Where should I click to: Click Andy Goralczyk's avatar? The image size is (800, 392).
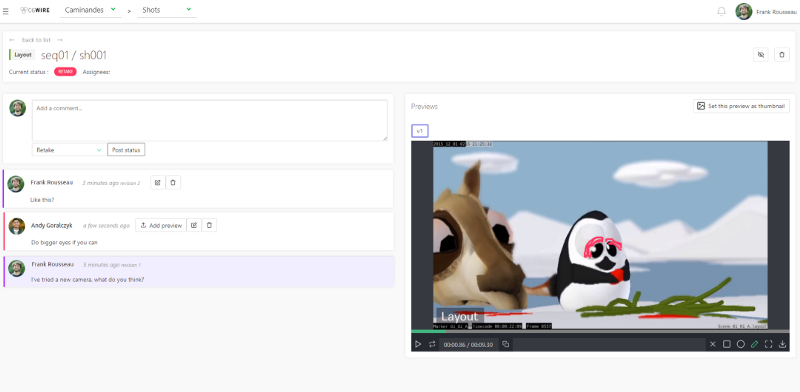(17, 226)
